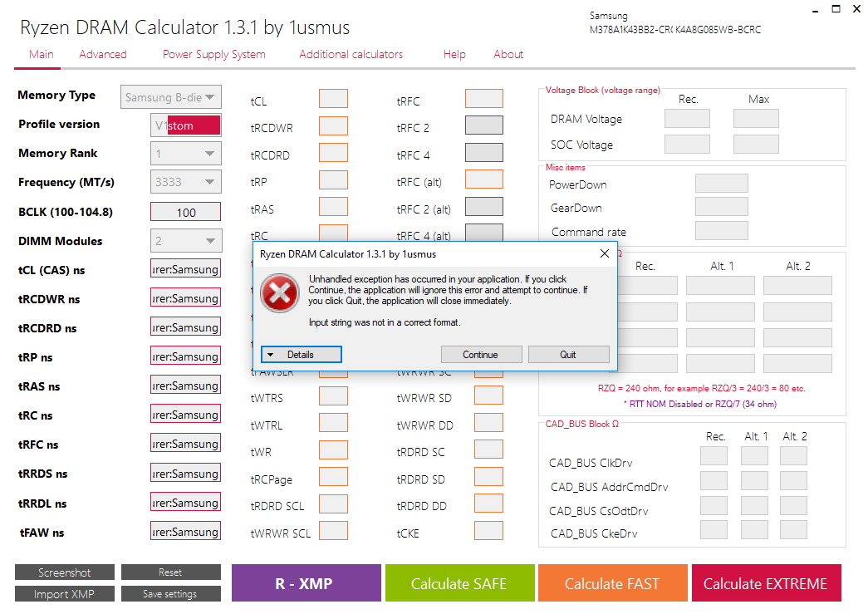Minimize the calculator window
This screenshot has height=614, width=868.
[815, 10]
